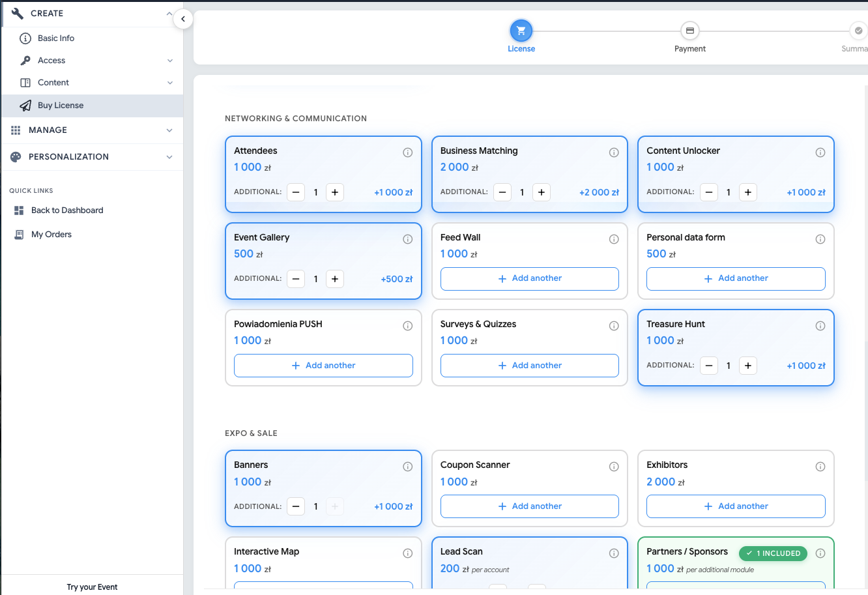The image size is (868, 595).
Task: Open info icon for Business Matching
Action: coord(614,152)
